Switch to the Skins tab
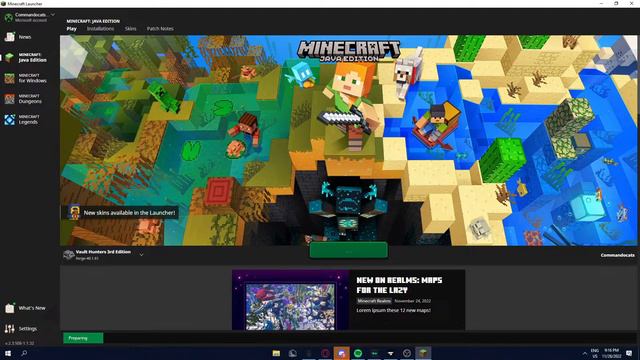Viewport: 640px width, 360px height. pyautogui.click(x=131, y=29)
